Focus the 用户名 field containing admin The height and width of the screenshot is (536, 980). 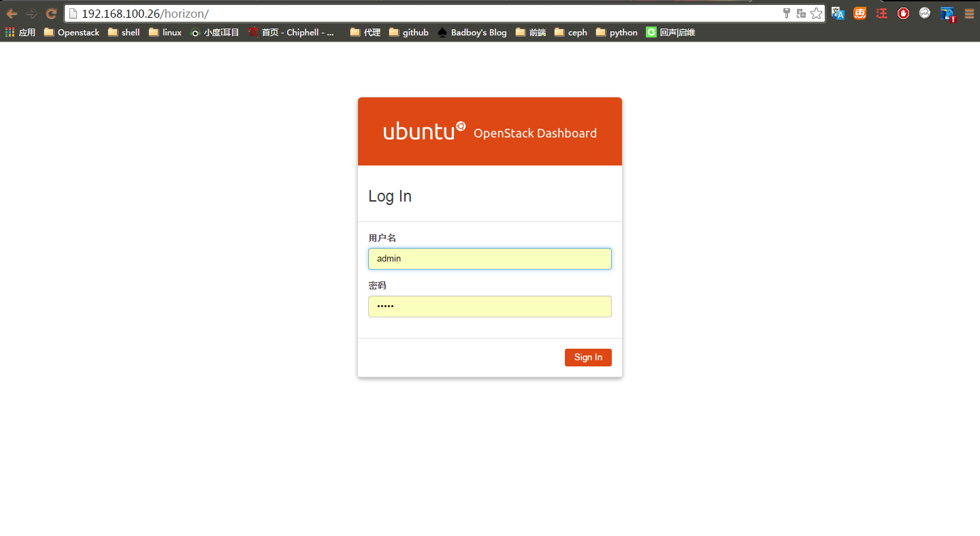point(490,259)
